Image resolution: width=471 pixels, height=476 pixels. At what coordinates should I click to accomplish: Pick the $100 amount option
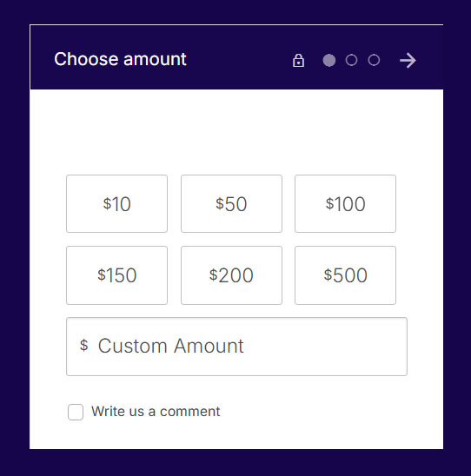(345, 204)
